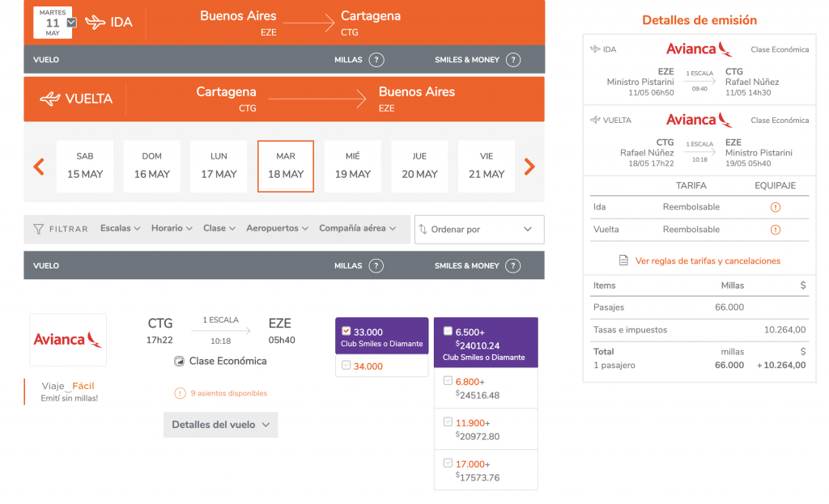Click the Smiles & Money help icon in the Ida header
The image size is (829, 504).
coord(512,60)
